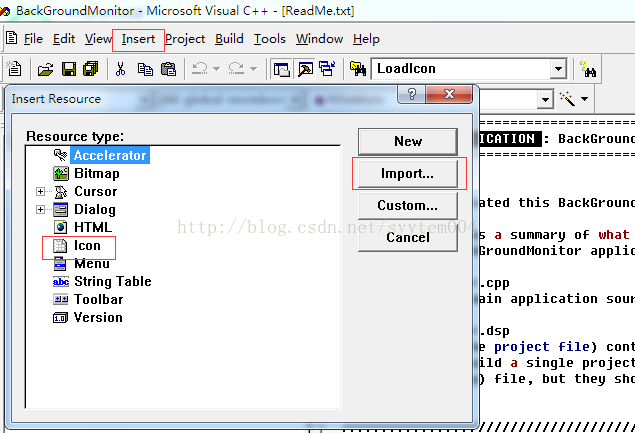Open the File menu
635x433 pixels.
click(33, 39)
